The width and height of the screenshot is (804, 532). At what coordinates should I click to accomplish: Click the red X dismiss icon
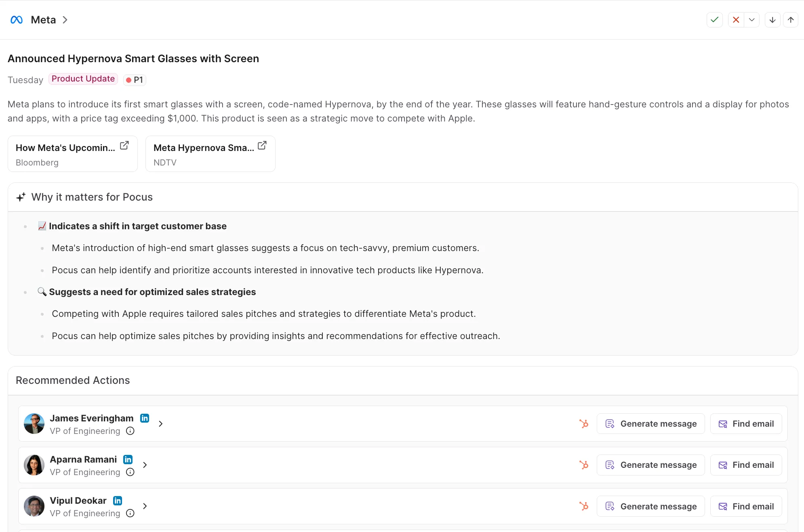[x=736, y=20]
